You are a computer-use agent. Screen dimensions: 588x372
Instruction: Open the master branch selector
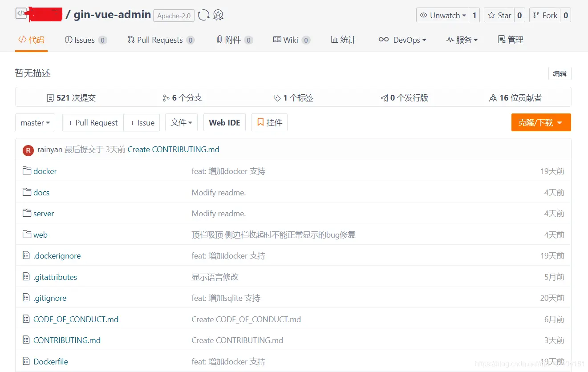click(x=35, y=122)
